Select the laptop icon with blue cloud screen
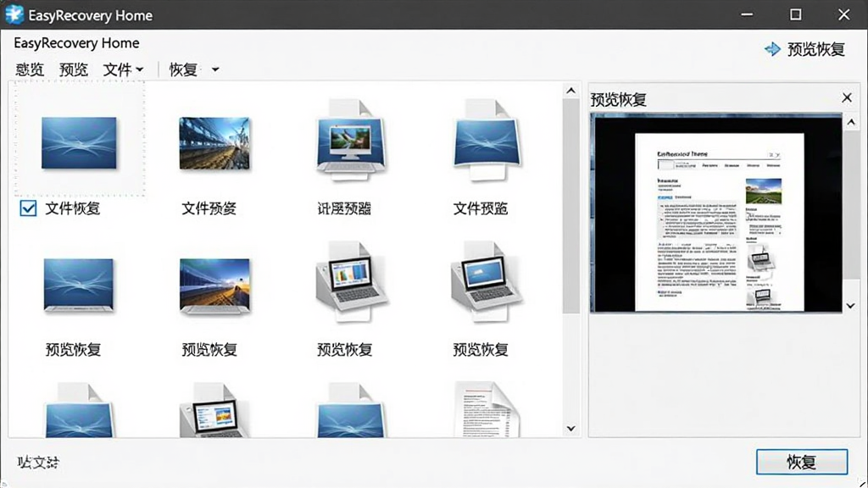This screenshot has width=868, height=488. pyautogui.click(x=487, y=282)
